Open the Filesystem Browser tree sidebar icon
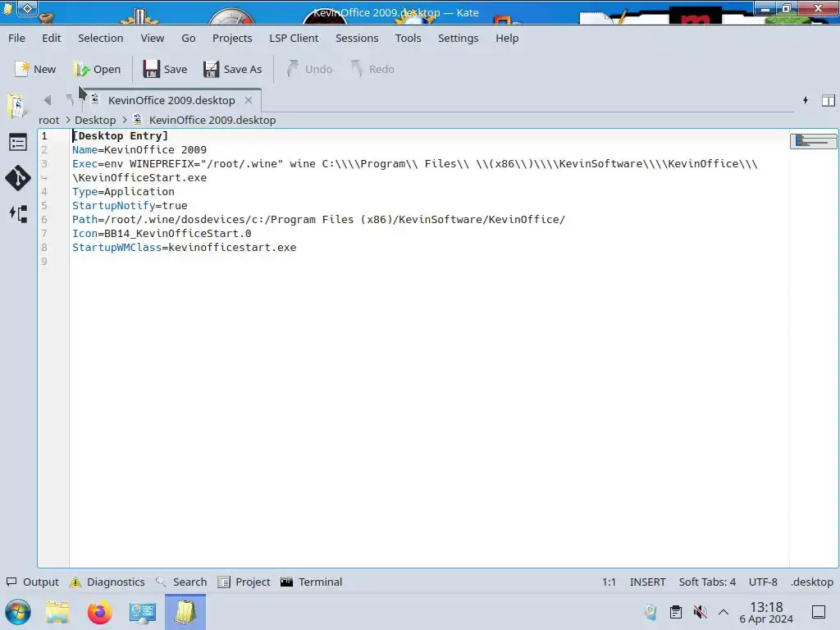This screenshot has width=840, height=630. [x=18, y=214]
